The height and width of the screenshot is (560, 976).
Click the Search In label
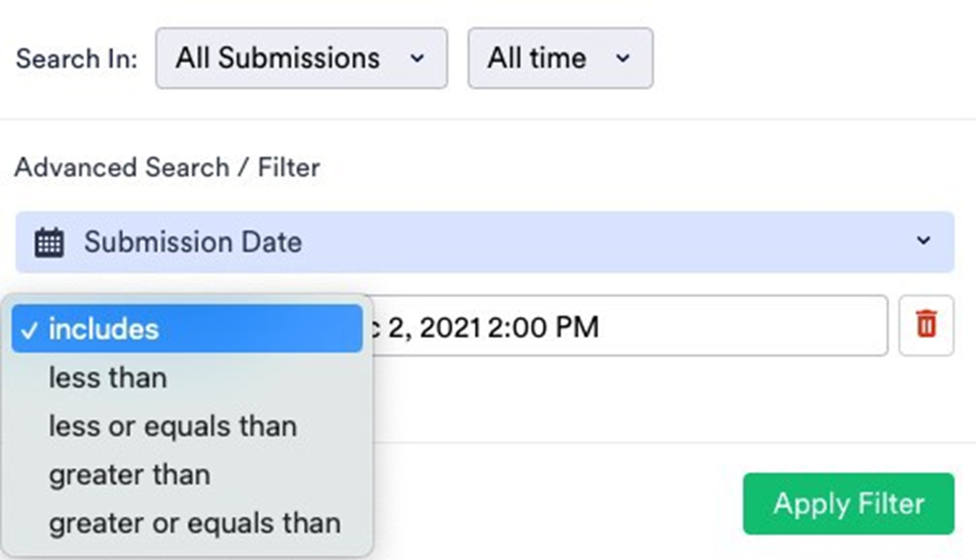click(x=76, y=58)
